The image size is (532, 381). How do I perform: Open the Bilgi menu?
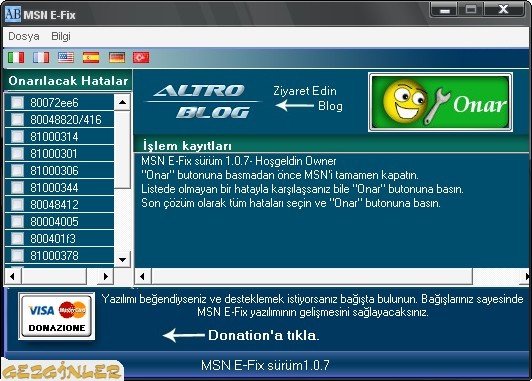pyautogui.click(x=61, y=36)
